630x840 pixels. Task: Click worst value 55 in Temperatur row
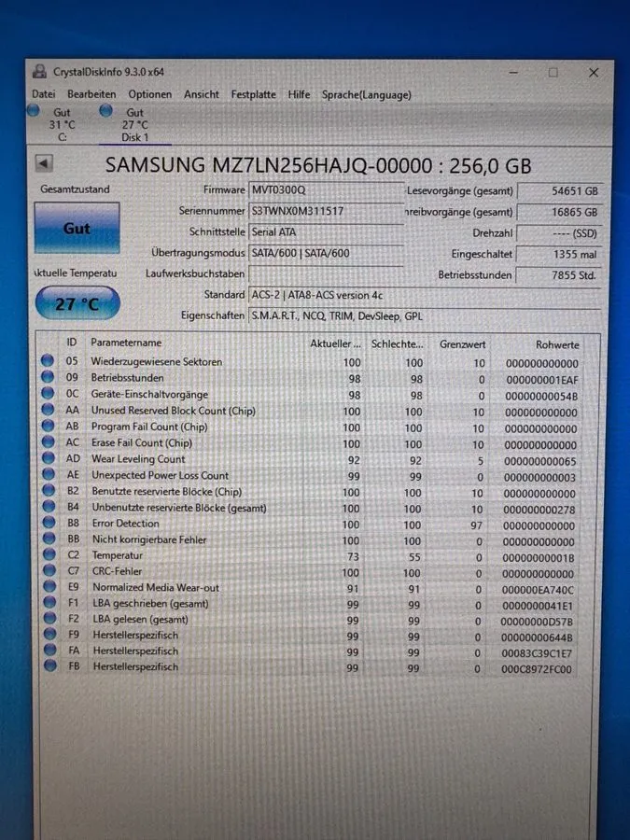tap(414, 557)
